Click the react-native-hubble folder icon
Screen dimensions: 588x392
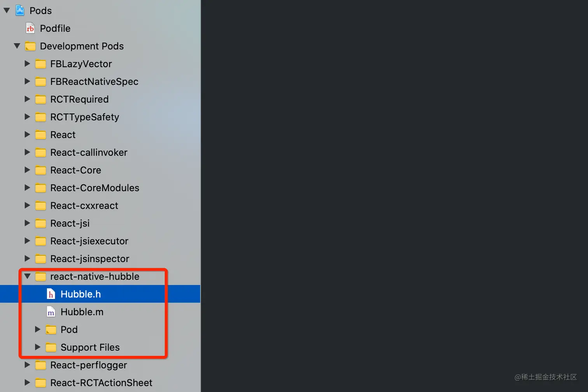40,277
